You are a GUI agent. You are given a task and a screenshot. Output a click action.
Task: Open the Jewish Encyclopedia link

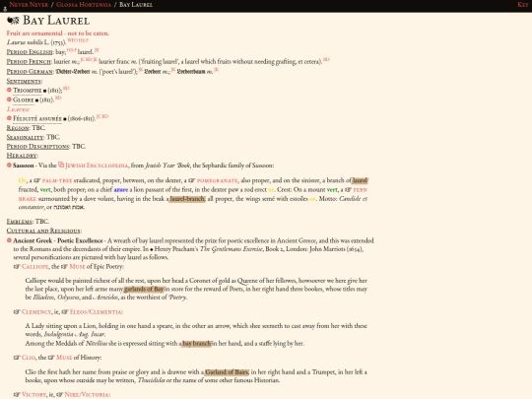click(x=97, y=166)
